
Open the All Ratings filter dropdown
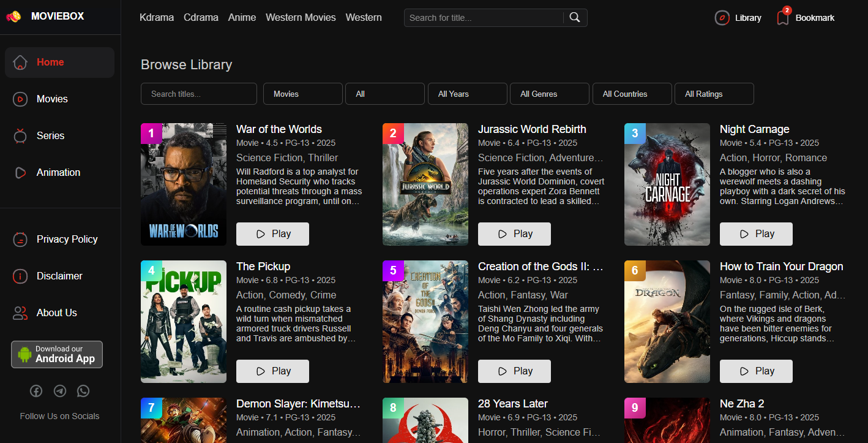(714, 94)
